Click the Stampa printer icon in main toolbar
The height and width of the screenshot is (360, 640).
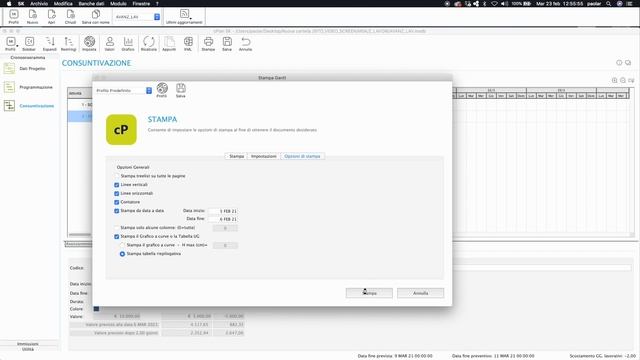[x=208, y=44]
